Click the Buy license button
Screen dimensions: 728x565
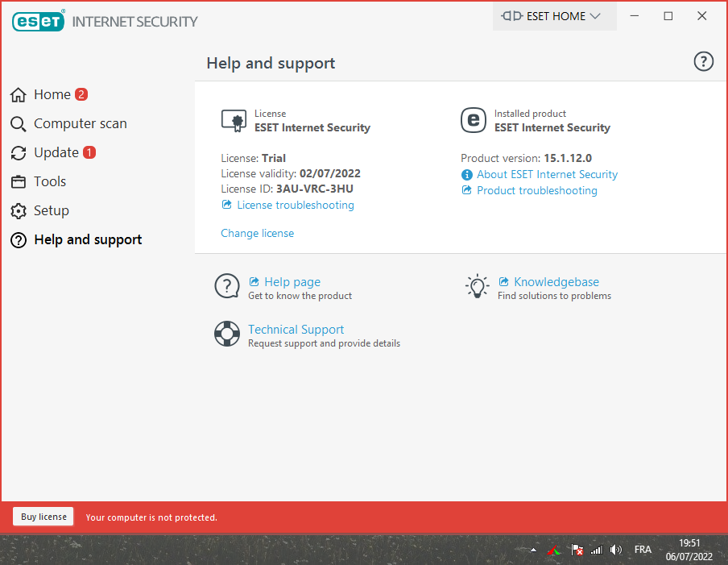(x=43, y=517)
